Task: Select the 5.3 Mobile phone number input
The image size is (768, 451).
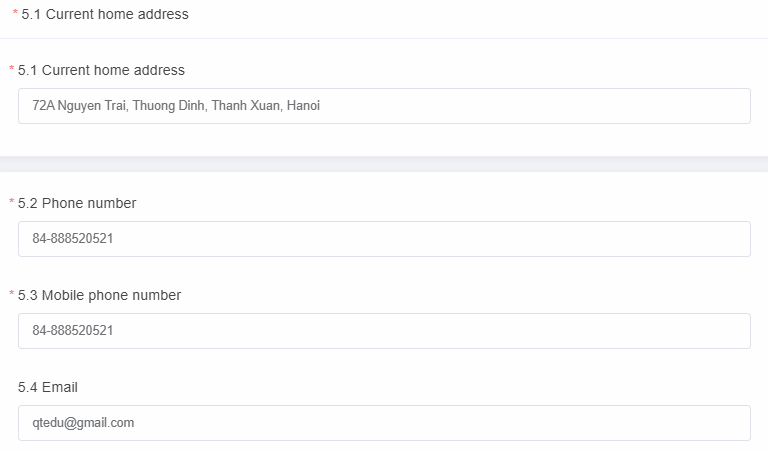Action: click(384, 331)
